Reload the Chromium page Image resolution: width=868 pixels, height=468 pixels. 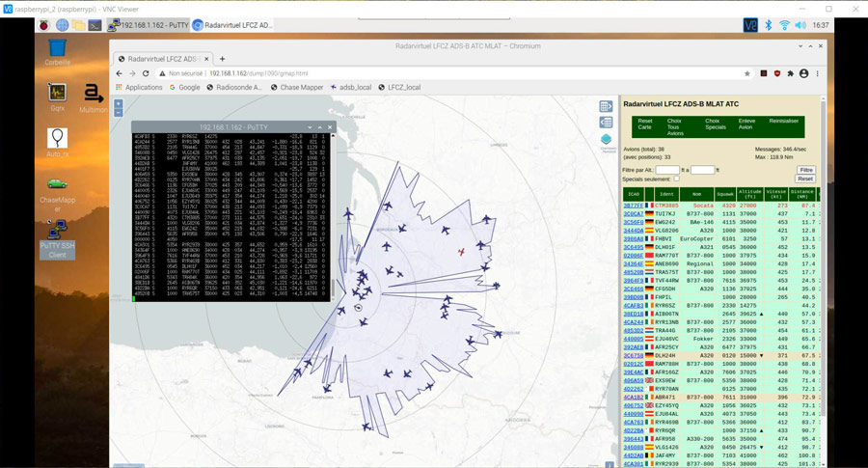[x=146, y=73]
